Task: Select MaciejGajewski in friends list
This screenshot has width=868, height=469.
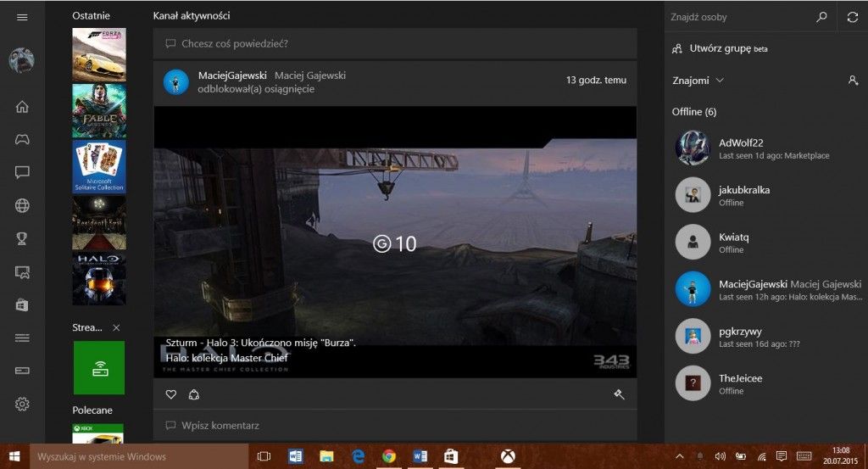Action: click(765, 289)
